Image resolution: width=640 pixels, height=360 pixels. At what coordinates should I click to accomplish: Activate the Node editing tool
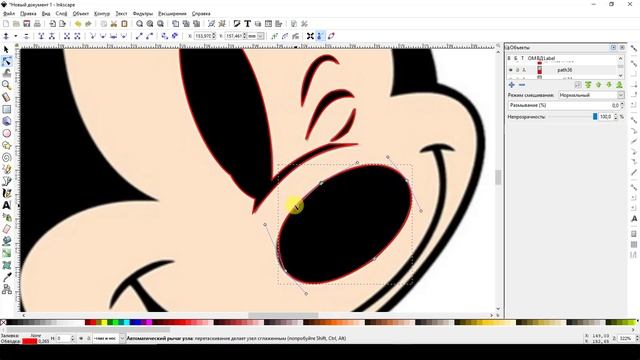tap(6, 62)
